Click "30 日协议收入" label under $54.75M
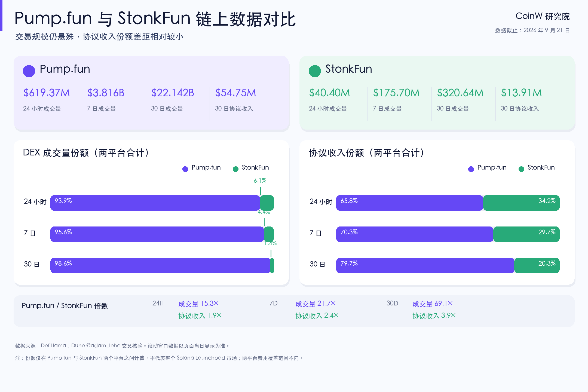This screenshot has width=588, height=392. pyautogui.click(x=234, y=109)
